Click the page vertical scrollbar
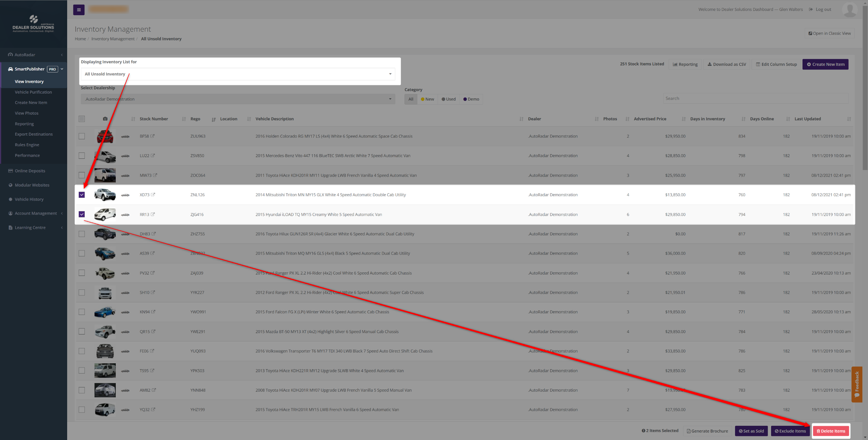Viewport: 868px width, 440px height. pyautogui.click(x=865, y=87)
